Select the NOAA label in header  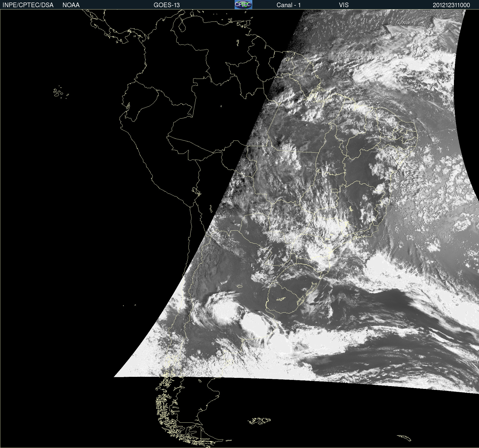[71, 5]
